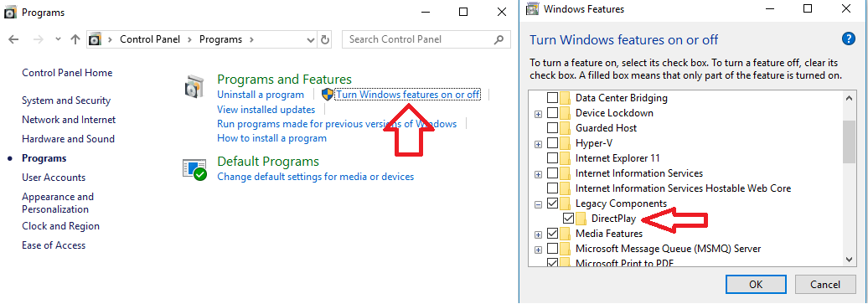Screen dimensions: 868x304
Task: Click the Hyper-V folder icon
Action: [x=566, y=143]
